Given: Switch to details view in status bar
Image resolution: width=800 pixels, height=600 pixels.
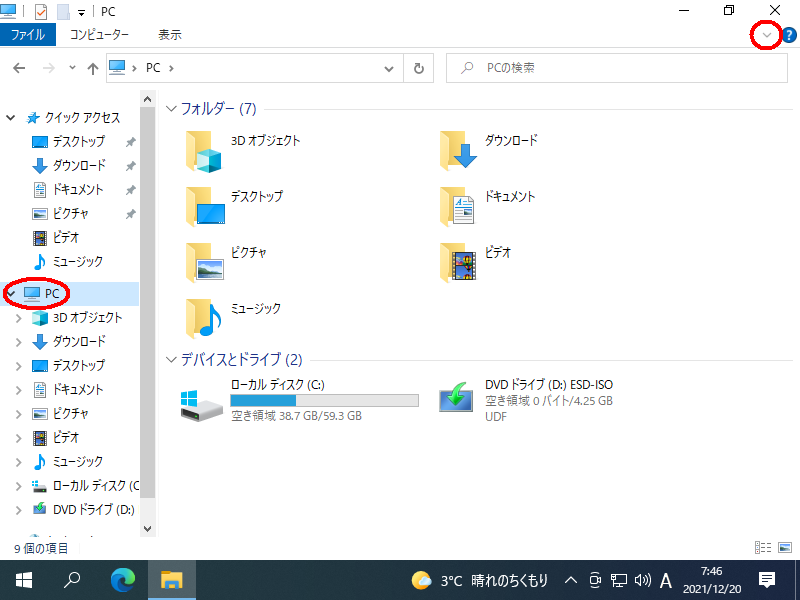Looking at the screenshot, I should click(x=764, y=548).
